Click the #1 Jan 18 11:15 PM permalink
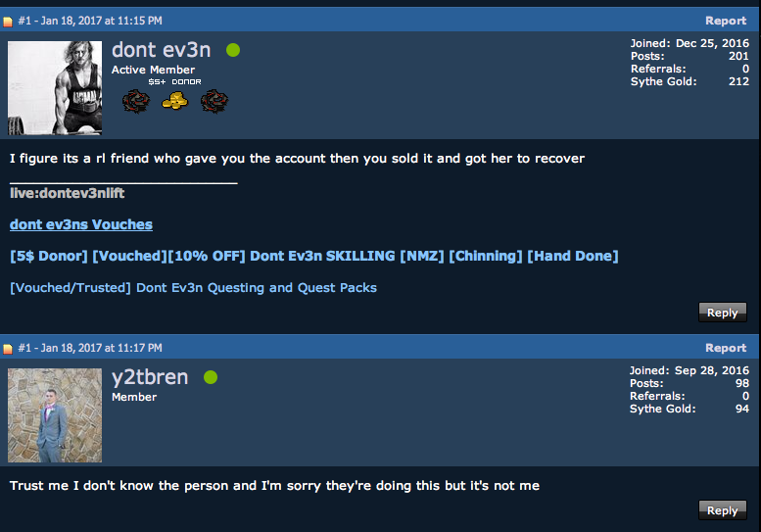 tap(90, 21)
